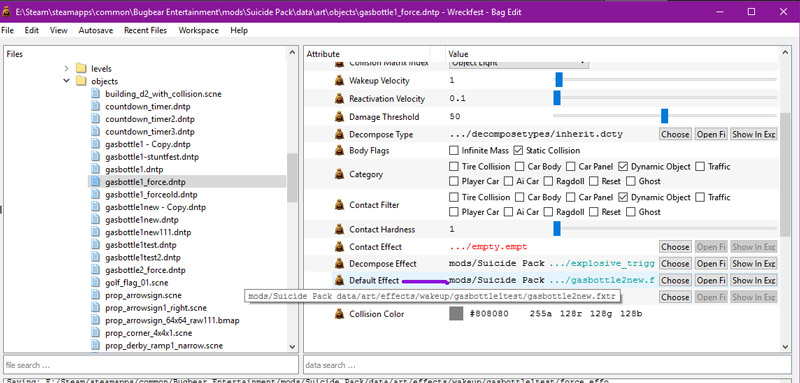
Task: Click file icon of gasbottle1new.dntp
Action: click(x=95, y=219)
